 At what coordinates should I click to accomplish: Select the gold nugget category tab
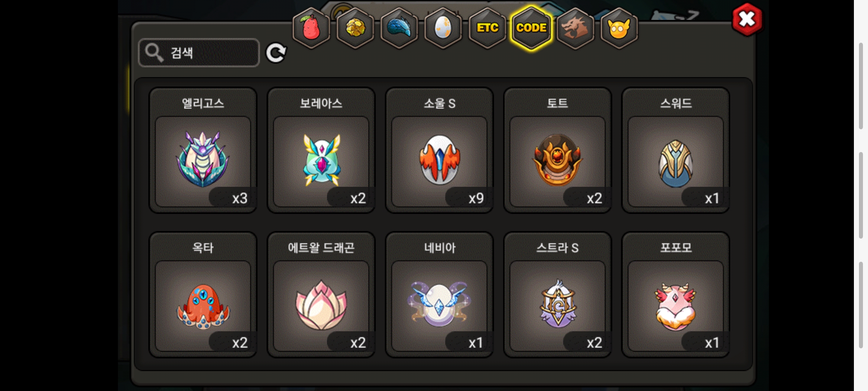point(355,28)
